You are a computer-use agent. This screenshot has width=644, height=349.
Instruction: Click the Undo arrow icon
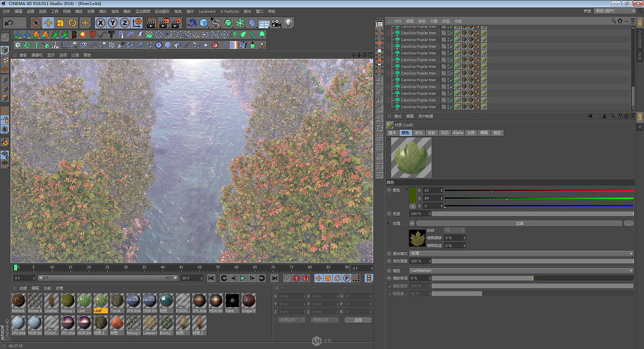(9, 23)
